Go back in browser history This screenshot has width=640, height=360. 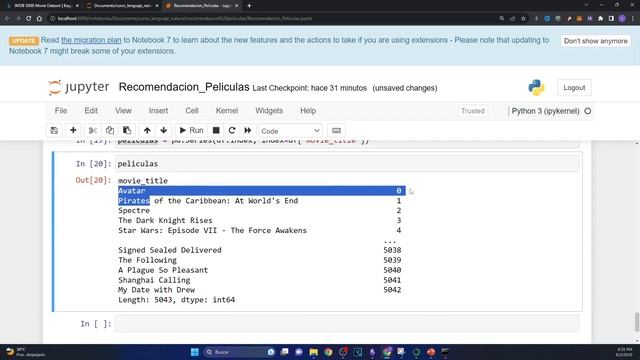(7, 18)
